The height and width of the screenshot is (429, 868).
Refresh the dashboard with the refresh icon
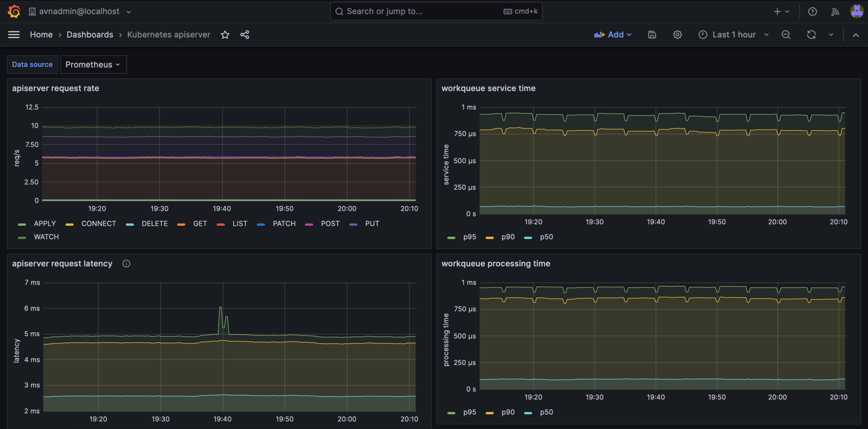811,35
